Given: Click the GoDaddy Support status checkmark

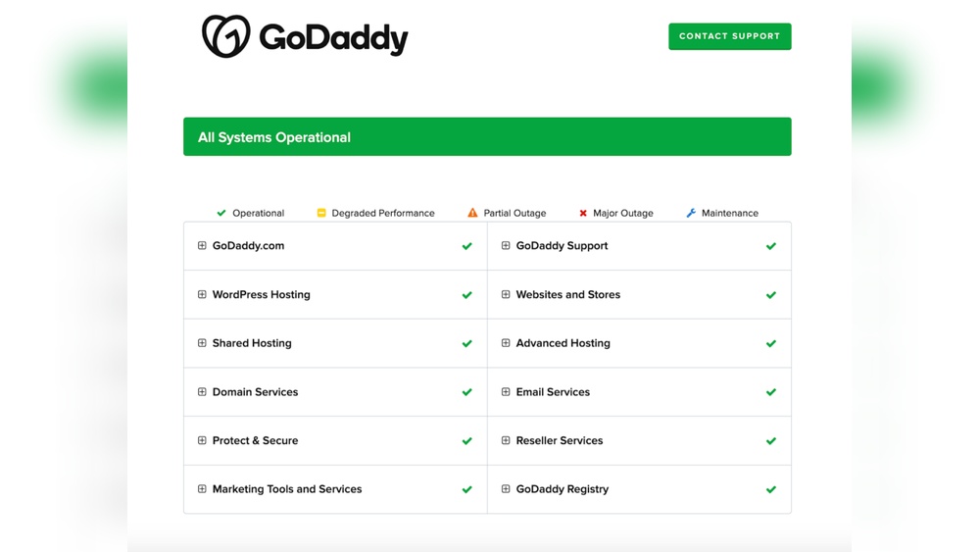Looking at the screenshot, I should click(771, 246).
